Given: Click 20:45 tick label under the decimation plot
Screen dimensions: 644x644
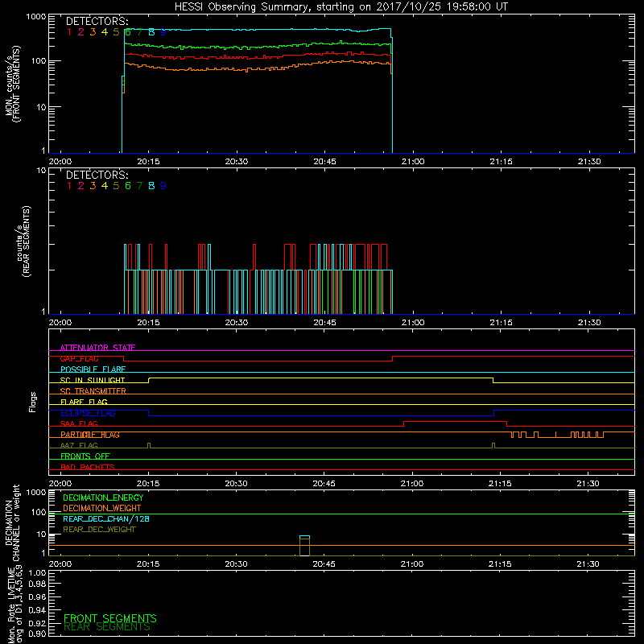Looking at the screenshot, I should [324, 564].
